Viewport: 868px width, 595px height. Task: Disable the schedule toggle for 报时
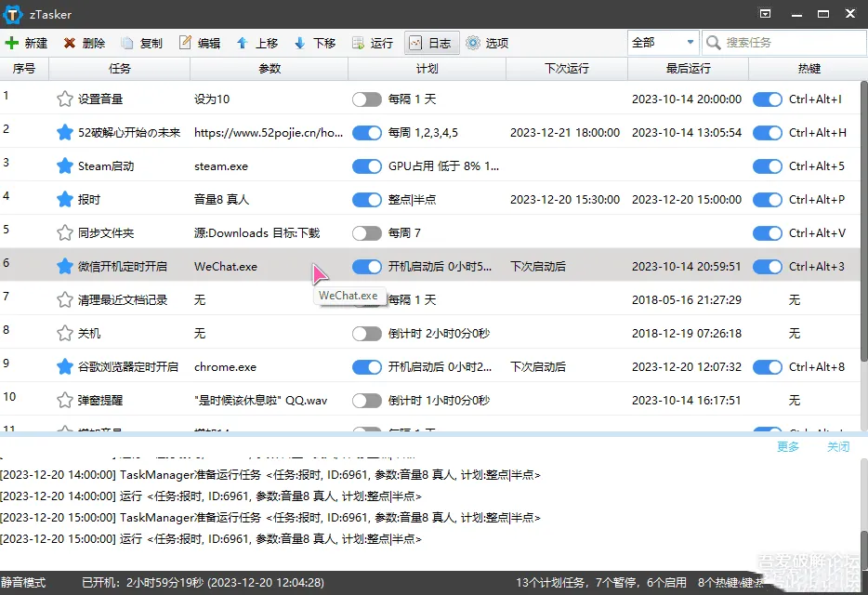[367, 200]
